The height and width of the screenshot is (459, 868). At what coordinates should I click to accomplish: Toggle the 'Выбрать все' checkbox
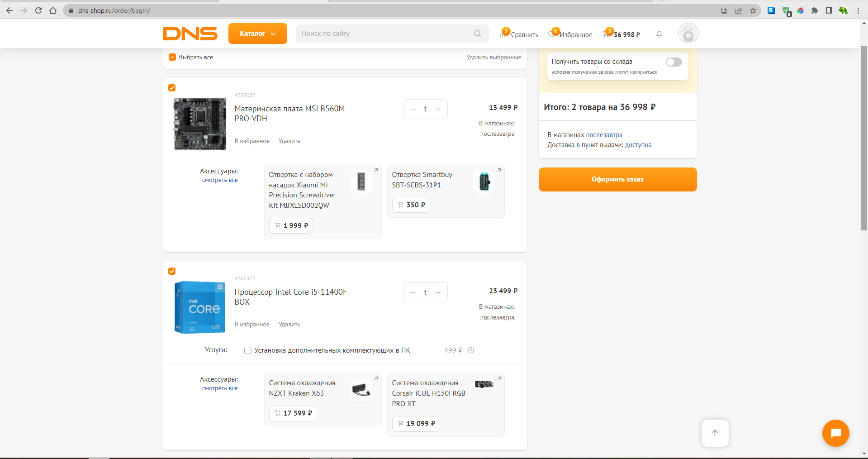pyautogui.click(x=172, y=57)
